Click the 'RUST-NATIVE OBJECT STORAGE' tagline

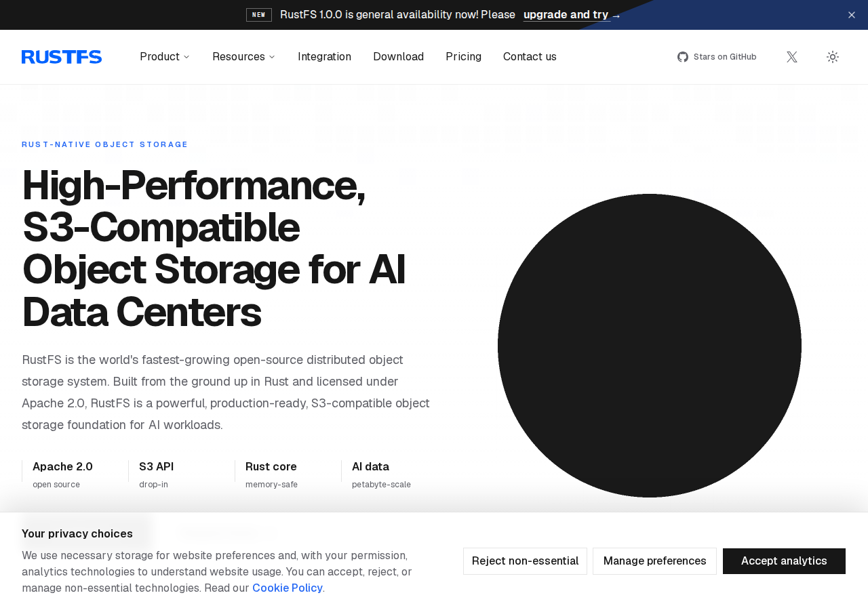coord(105,145)
